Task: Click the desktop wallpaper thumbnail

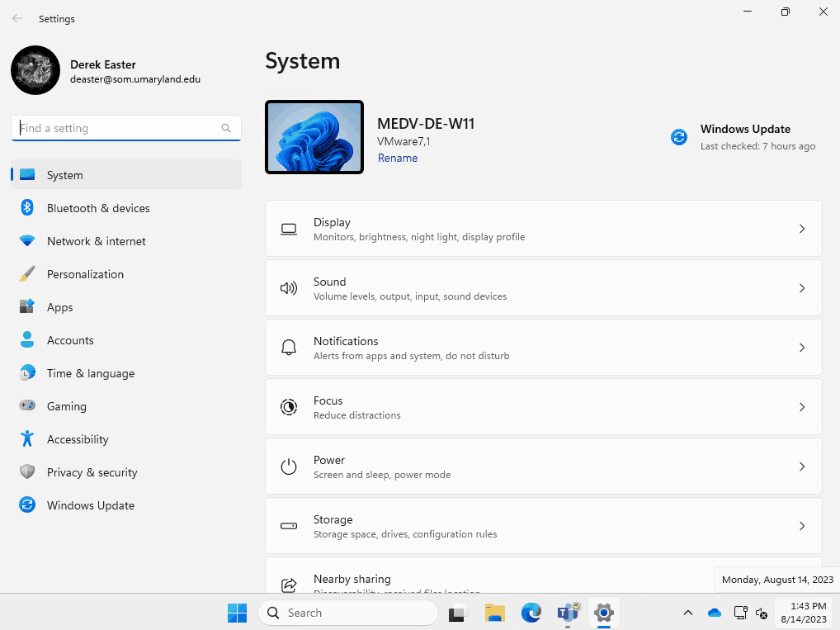Action: pos(314,137)
